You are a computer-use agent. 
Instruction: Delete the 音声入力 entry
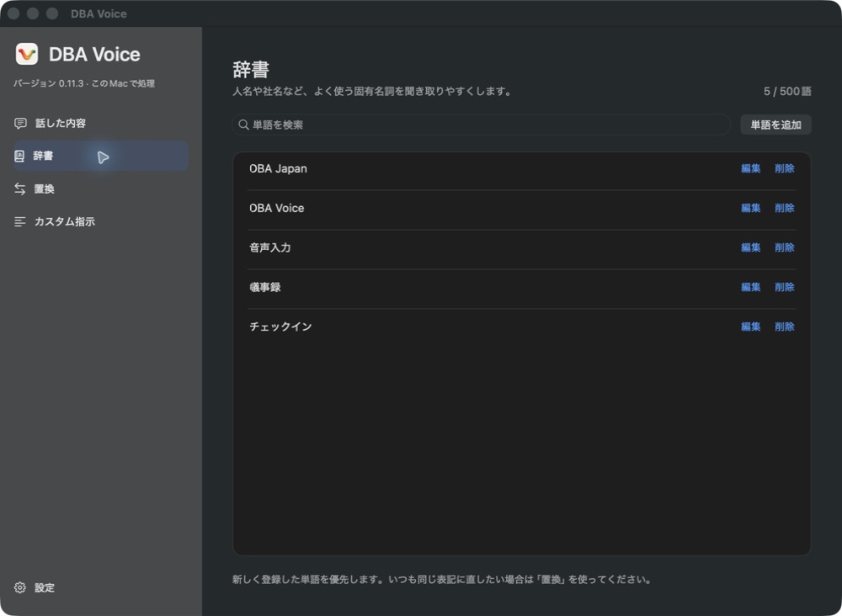(785, 247)
